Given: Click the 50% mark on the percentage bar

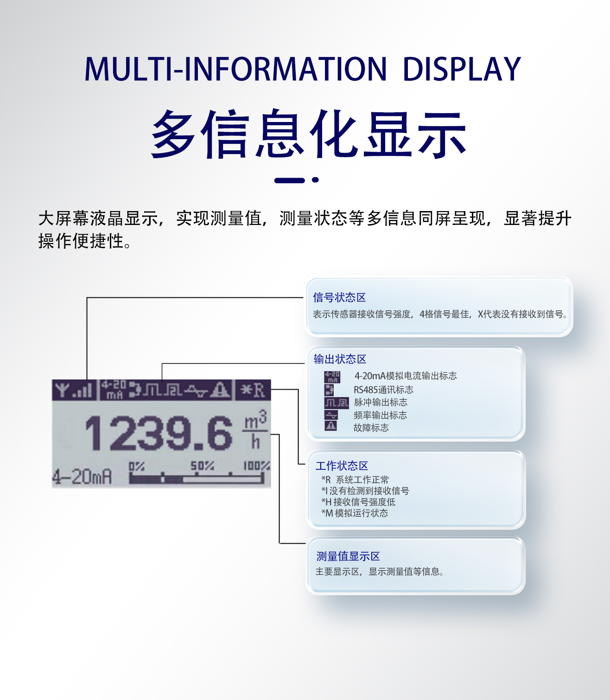Looking at the screenshot, I should click(201, 465).
